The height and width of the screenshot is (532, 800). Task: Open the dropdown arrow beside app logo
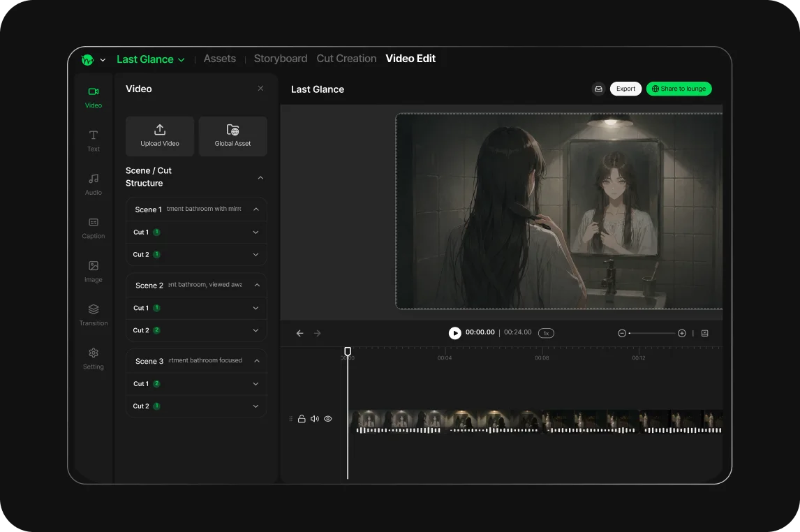point(103,59)
